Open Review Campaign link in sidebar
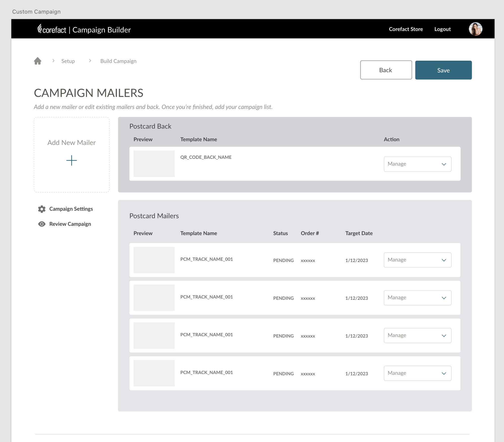Screen dimensions: 504x442 coord(70,224)
